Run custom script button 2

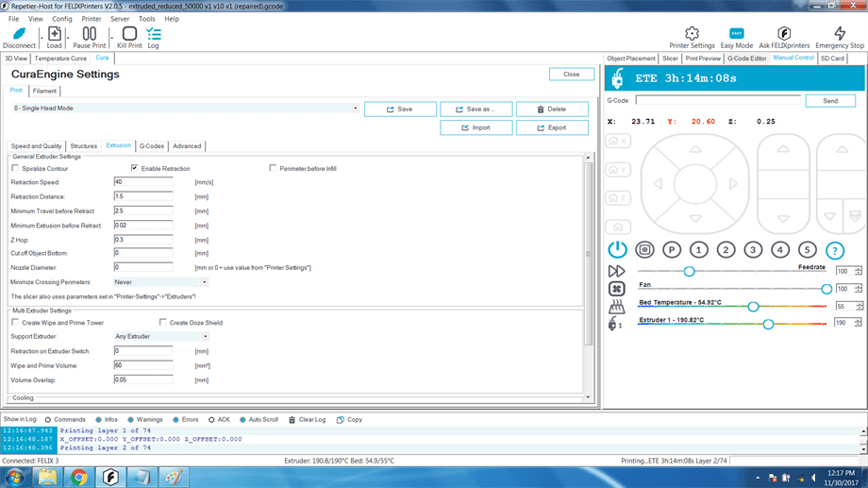coord(726,250)
